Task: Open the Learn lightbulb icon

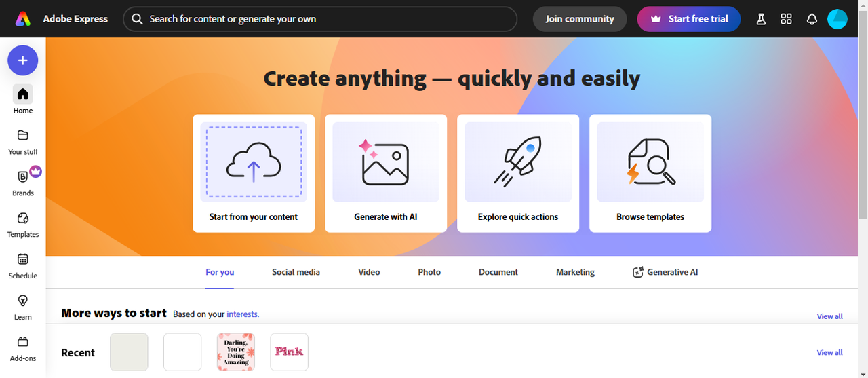Action: pos(23,301)
